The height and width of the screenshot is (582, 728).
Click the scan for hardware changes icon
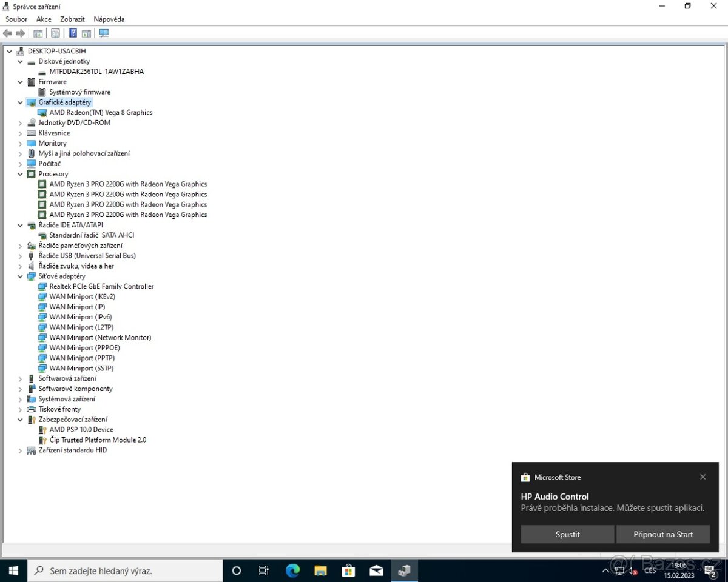(104, 33)
